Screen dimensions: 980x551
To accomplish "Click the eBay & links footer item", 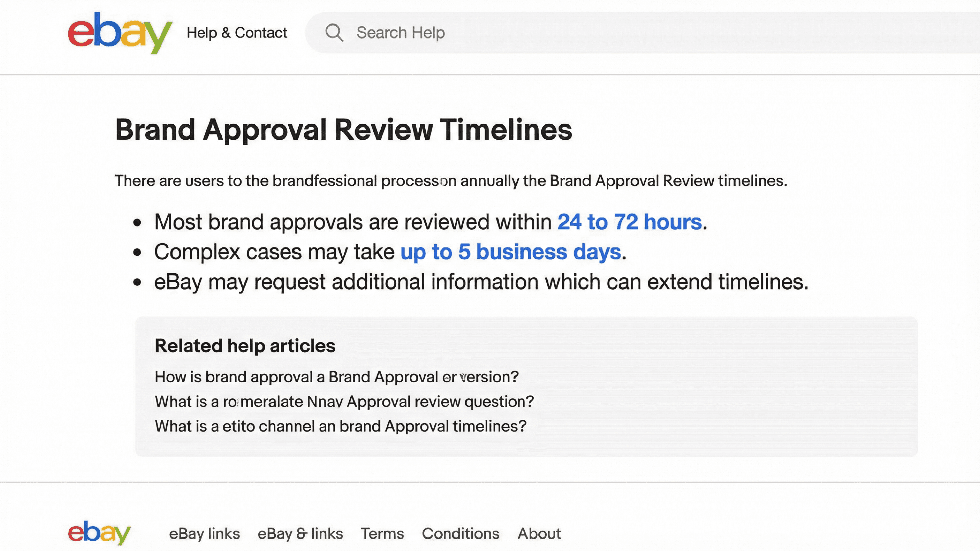I will [300, 533].
